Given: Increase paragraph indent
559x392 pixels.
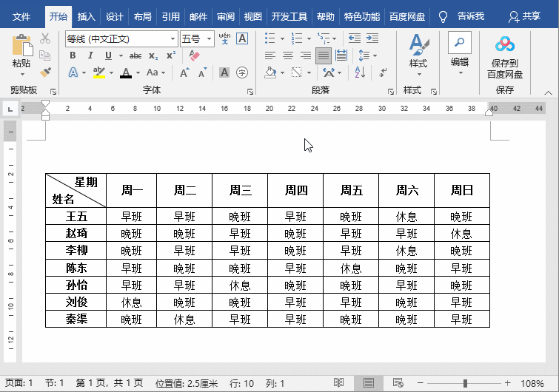Looking at the screenshot, I should [372, 38].
